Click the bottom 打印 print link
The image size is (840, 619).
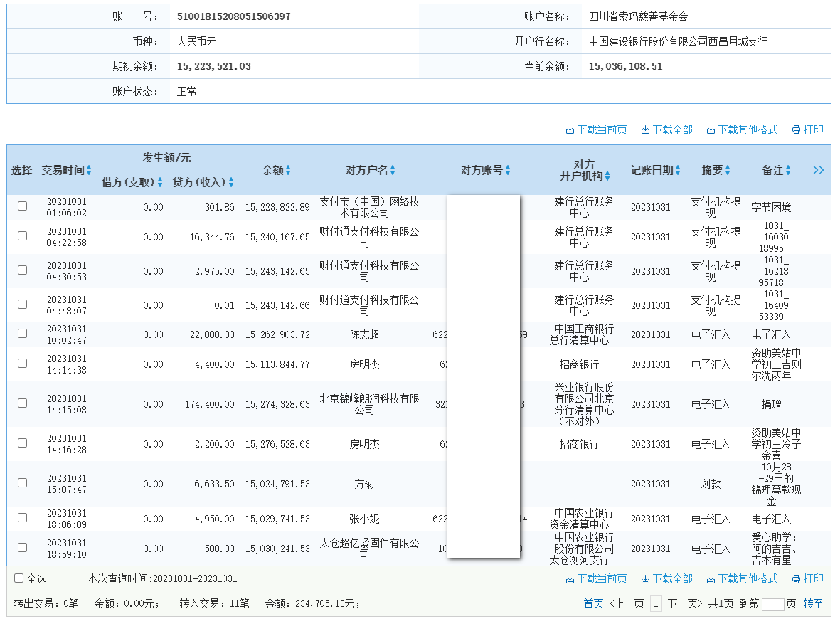click(x=808, y=579)
